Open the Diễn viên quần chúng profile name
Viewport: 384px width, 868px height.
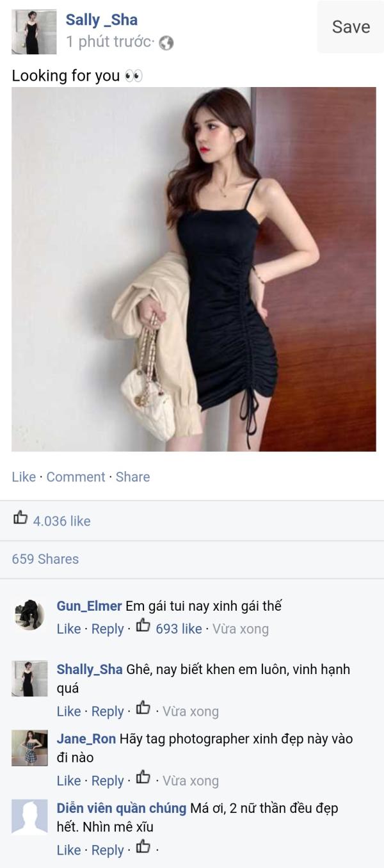[x=122, y=808]
